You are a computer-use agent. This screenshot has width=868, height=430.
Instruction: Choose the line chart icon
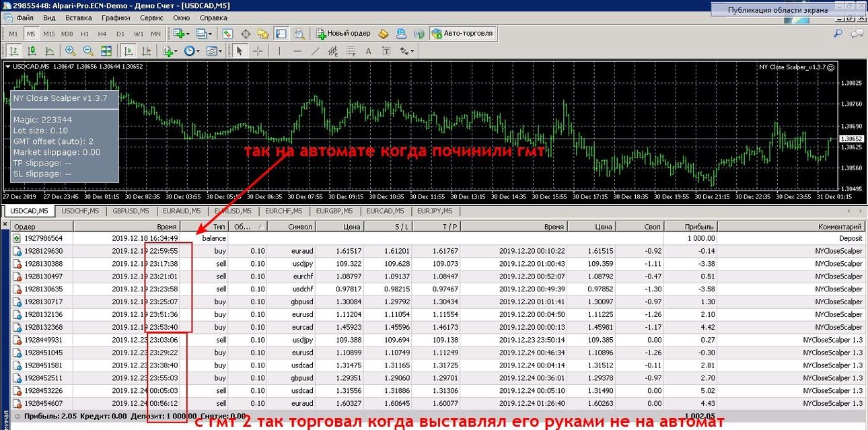tap(49, 50)
